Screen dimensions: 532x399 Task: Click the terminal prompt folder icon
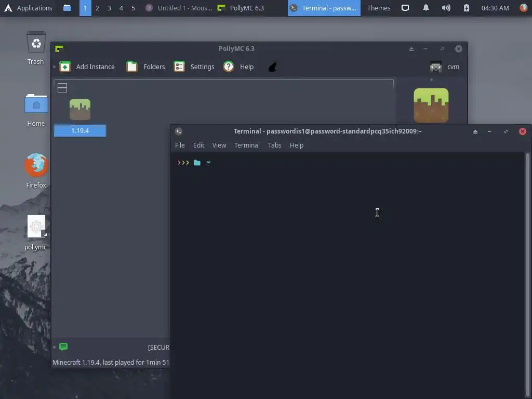tap(197, 163)
